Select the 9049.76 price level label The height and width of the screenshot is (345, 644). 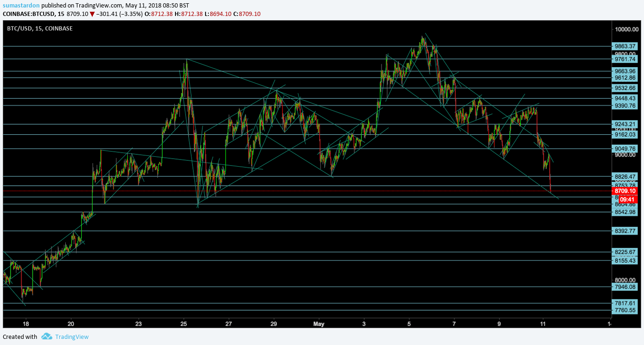pos(625,149)
